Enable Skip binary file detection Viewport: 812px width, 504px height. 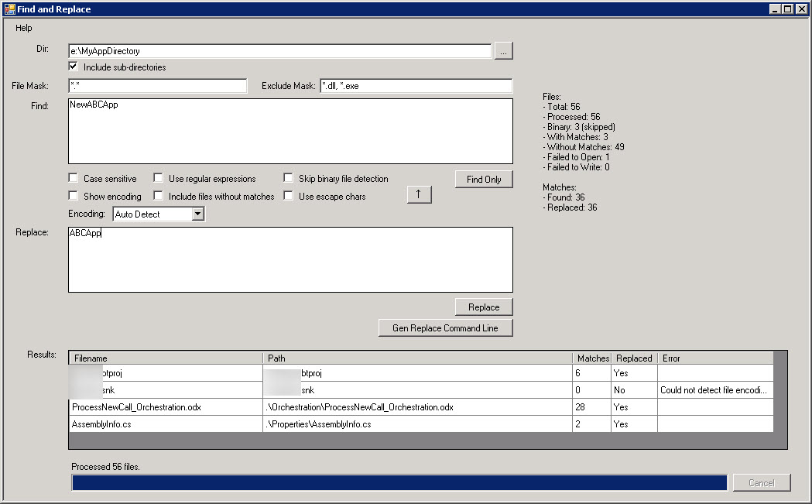(288, 178)
